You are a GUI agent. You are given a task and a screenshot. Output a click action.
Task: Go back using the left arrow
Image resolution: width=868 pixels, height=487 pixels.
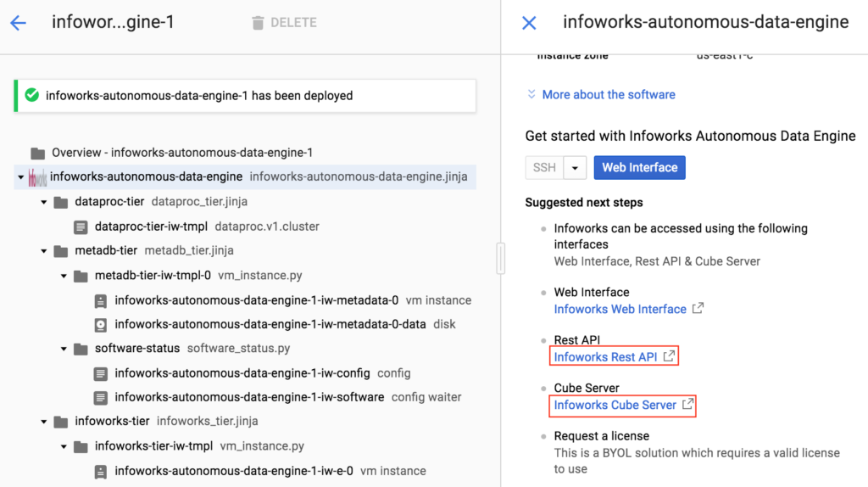(x=19, y=23)
